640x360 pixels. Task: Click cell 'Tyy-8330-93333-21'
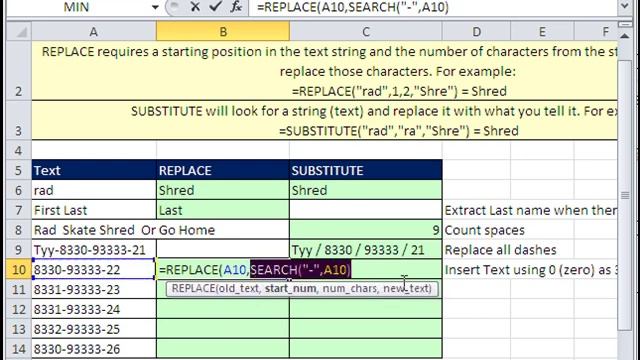(x=94, y=250)
